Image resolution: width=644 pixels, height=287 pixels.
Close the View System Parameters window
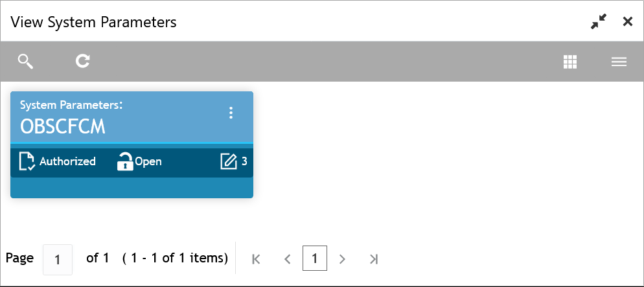click(628, 22)
